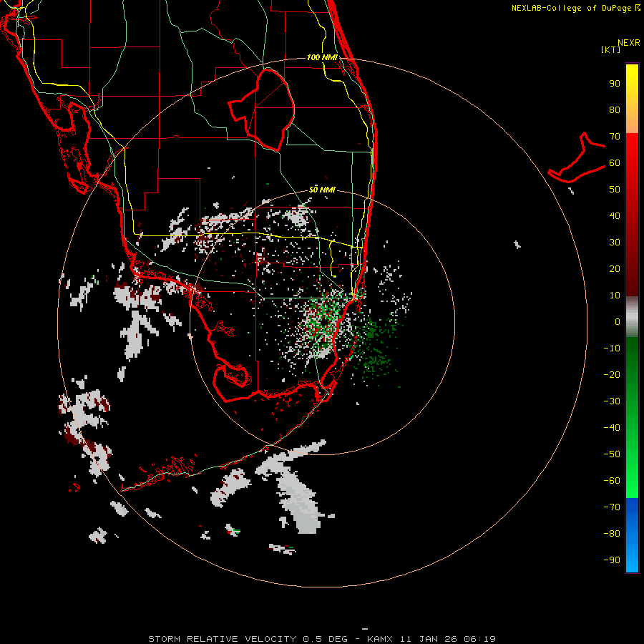Viewport: 644px width, 644px height.
Task: Click the 0 scale value
Action: click(618, 322)
